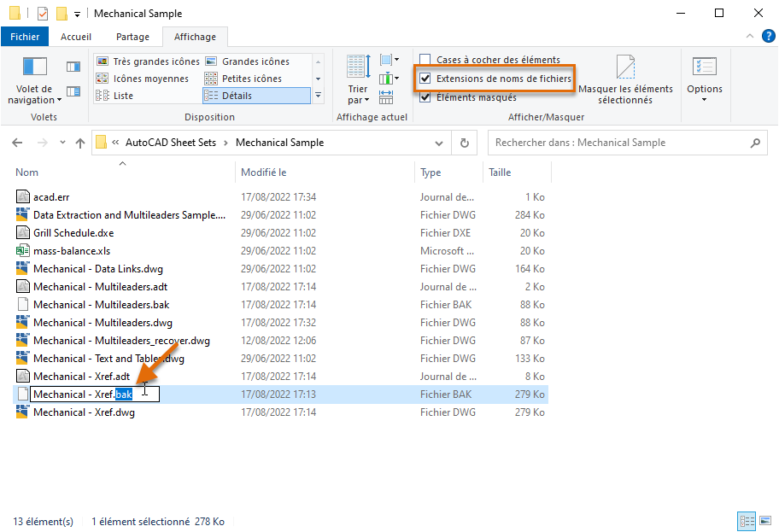
Task: Click the size all columns to fit icon
Action: coord(386,96)
